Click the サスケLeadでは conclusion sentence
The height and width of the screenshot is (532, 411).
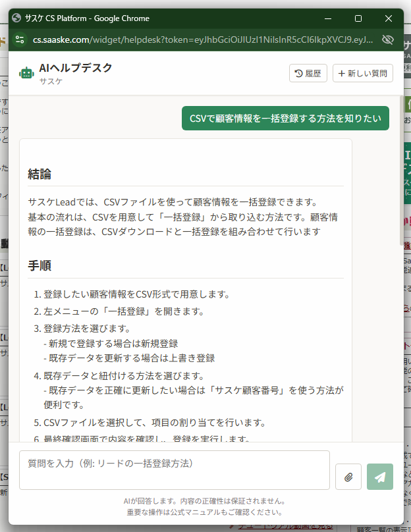(x=173, y=202)
